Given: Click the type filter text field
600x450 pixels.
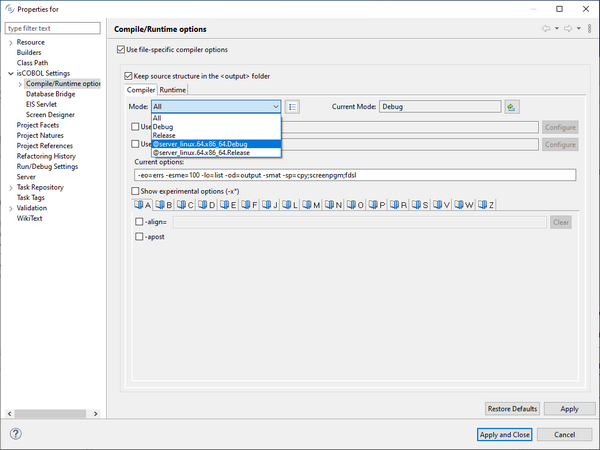Looking at the screenshot, I should (52, 28).
